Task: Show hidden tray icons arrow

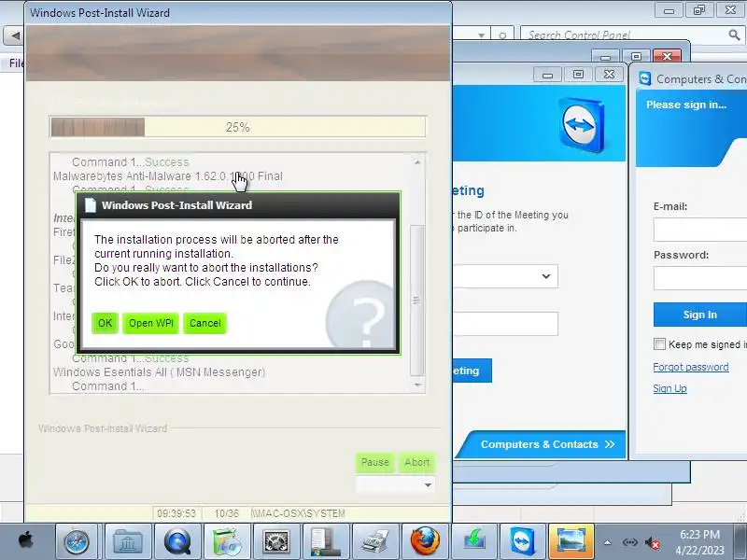Action: pyautogui.click(x=608, y=542)
